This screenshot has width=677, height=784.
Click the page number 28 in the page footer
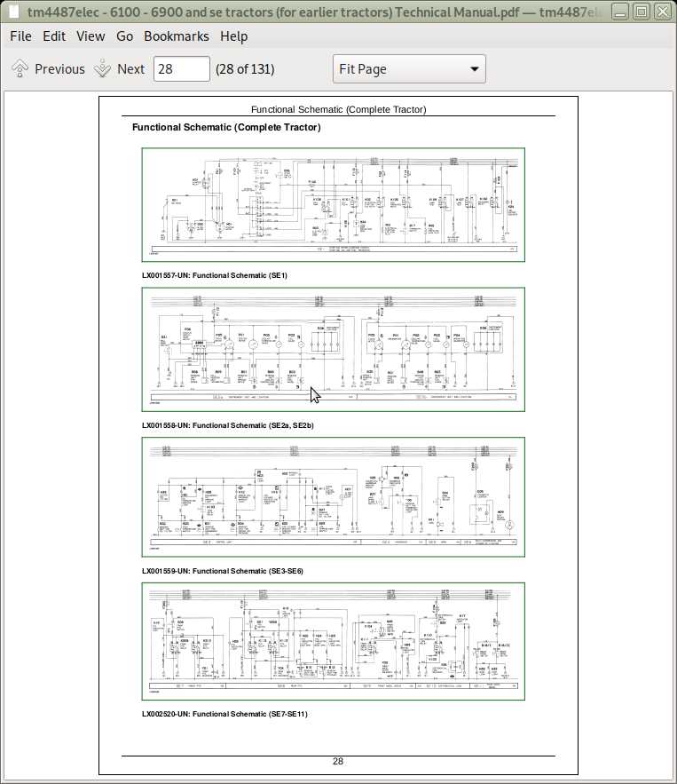click(x=338, y=761)
